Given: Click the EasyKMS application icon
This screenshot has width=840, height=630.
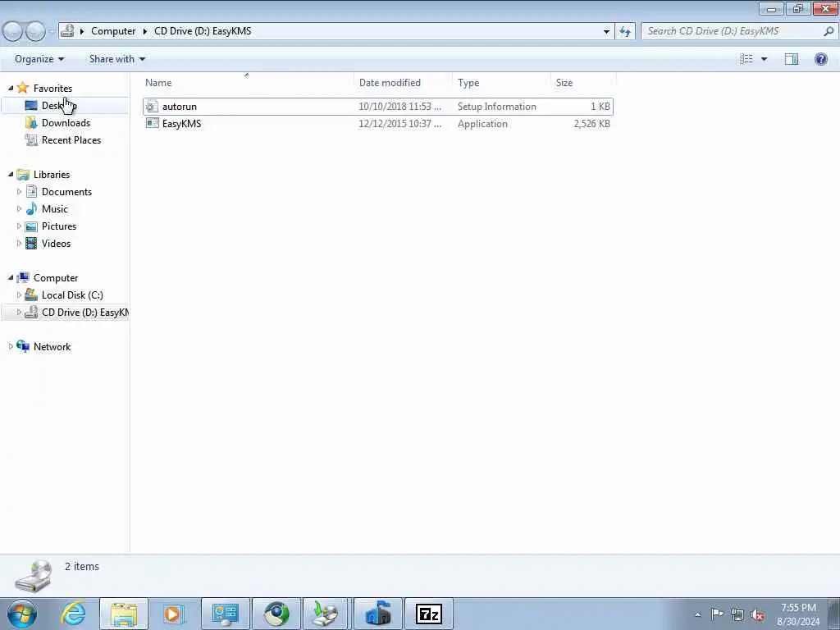Looking at the screenshot, I should pos(152,123).
